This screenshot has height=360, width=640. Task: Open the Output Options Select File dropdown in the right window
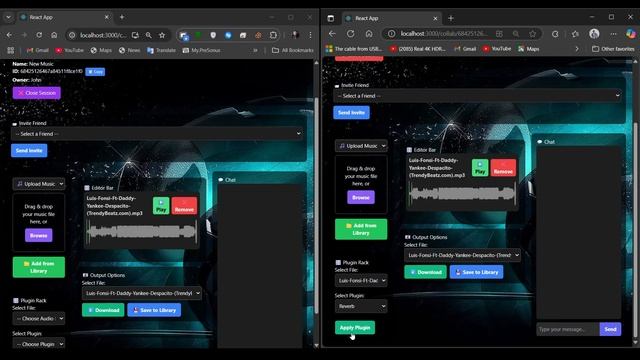tap(462, 255)
